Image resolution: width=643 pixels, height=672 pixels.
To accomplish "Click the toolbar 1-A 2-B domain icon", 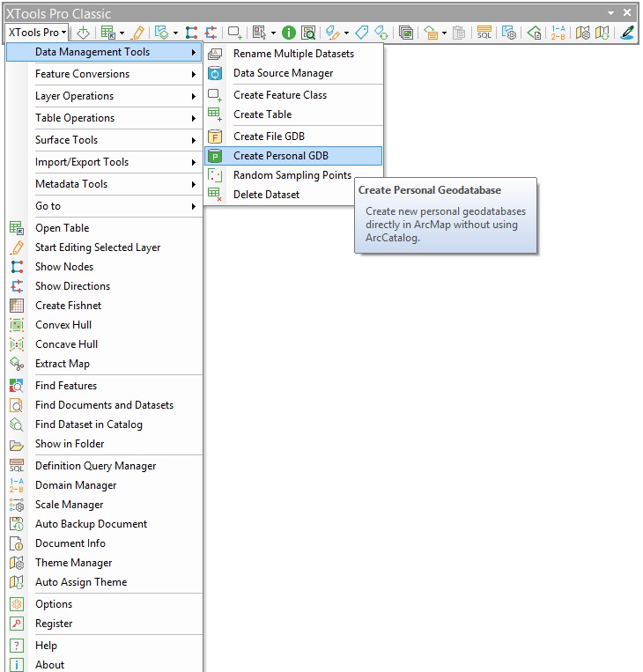I will pyautogui.click(x=558, y=33).
